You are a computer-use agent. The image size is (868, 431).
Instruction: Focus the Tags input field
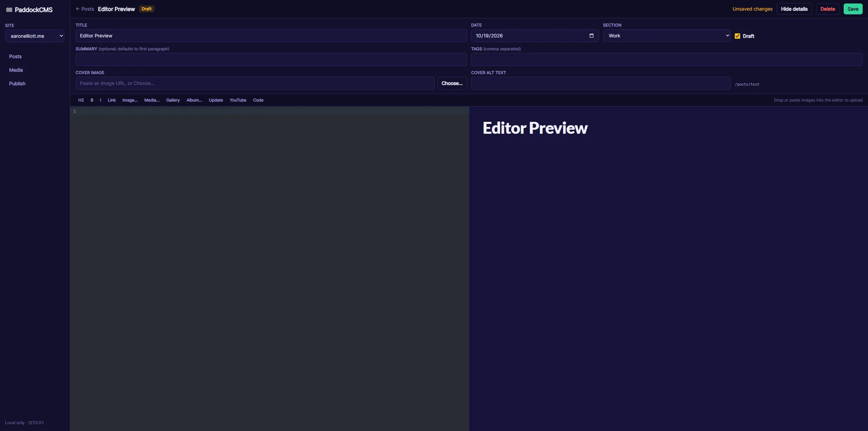pyautogui.click(x=667, y=59)
